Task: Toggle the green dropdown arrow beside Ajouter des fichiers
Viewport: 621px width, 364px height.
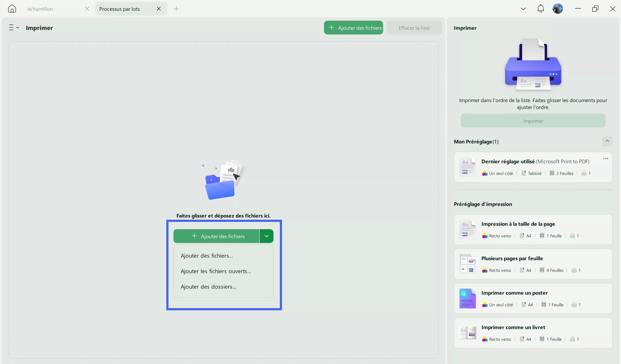Action: [266, 236]
